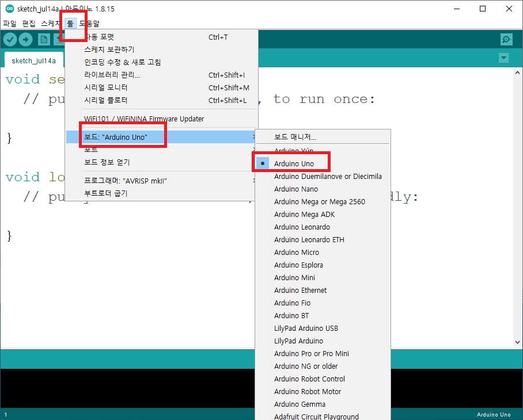
Task: Open the 파일 menu
Action: pos(10,24)
